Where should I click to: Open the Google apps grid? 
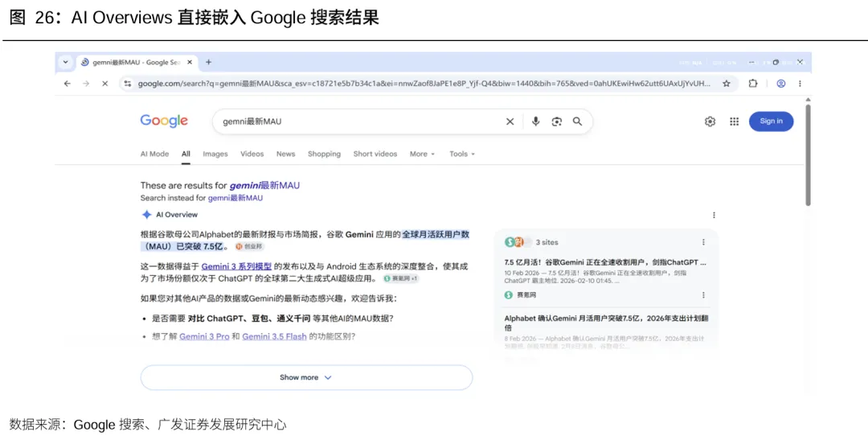[x=734, y=121]
